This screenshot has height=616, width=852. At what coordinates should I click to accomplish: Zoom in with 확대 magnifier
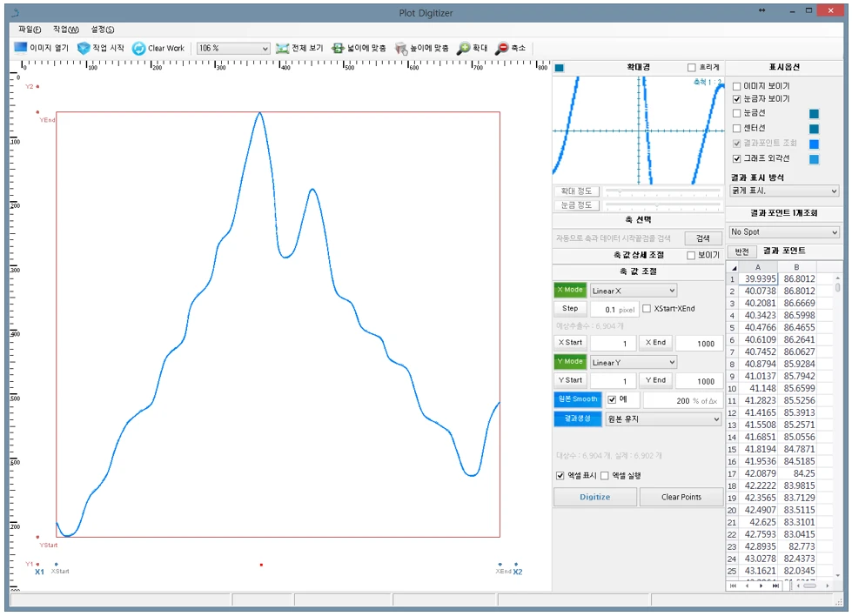pos(464,49)
